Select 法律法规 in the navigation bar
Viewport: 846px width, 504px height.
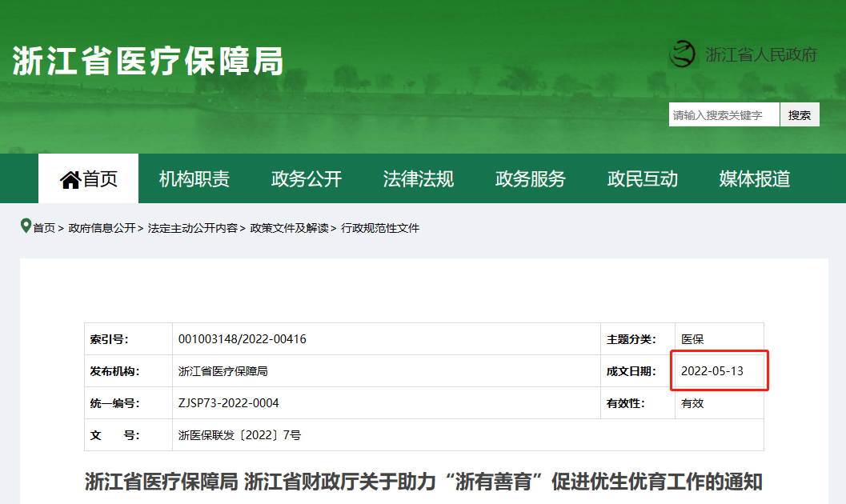pos(418,179)
